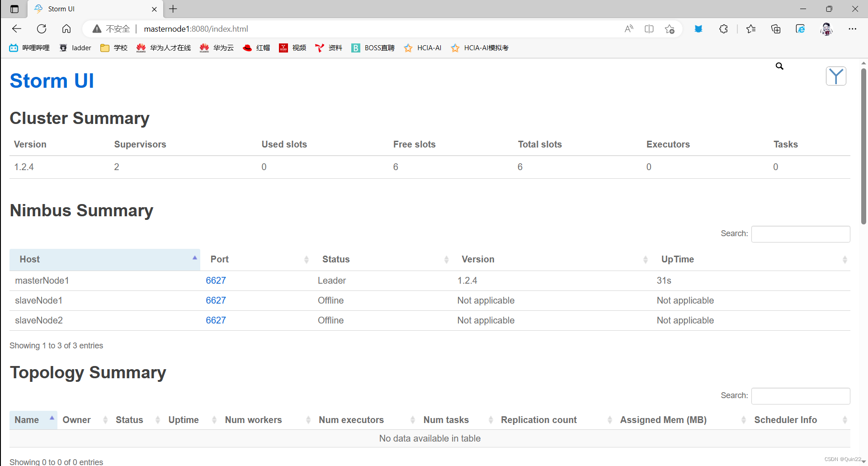Click the browser address bar URL
This screenshot has width=868, height=466.
(x=196, y=29)
